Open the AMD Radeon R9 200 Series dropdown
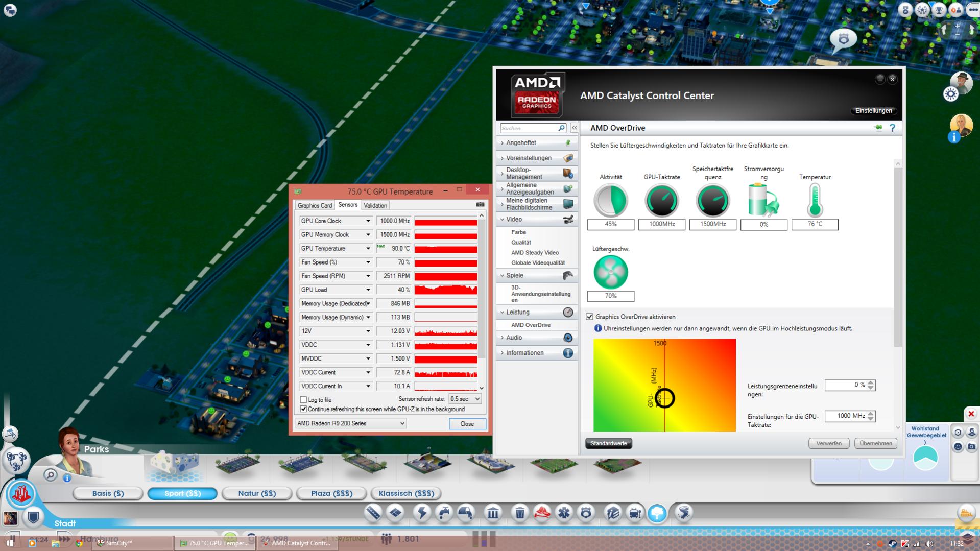980x551 pixels. (351, 423)
